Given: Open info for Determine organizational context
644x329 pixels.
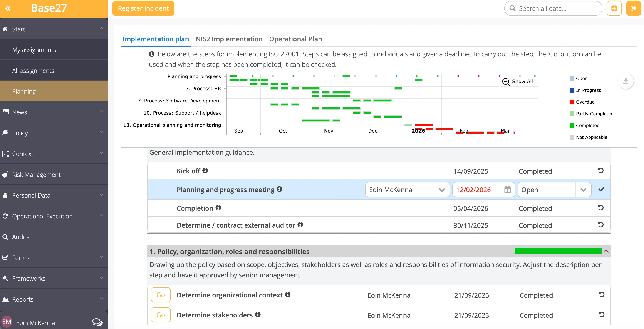Looking at the screenshot, I should coord(287,294).
